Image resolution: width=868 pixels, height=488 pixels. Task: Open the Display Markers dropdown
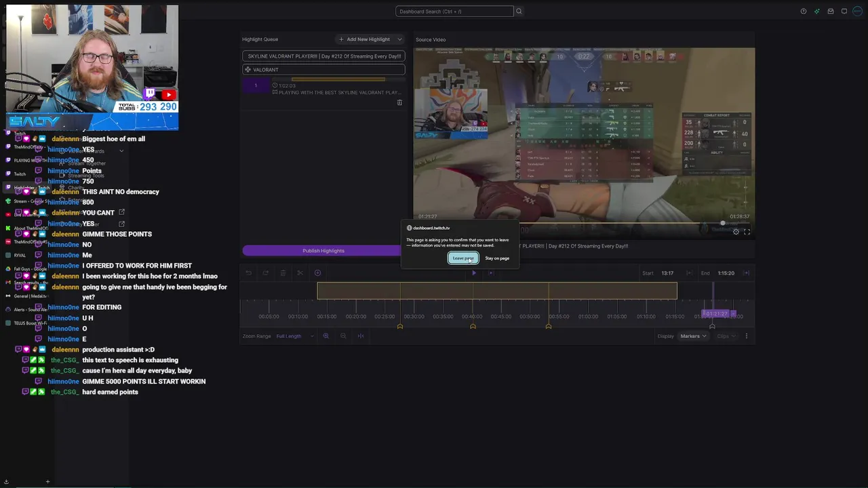tap(693, 336)
